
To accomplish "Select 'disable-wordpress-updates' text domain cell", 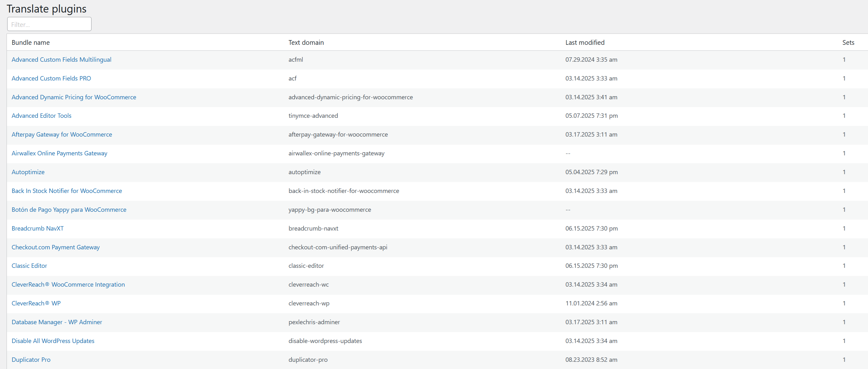I will tap(325, 341).
